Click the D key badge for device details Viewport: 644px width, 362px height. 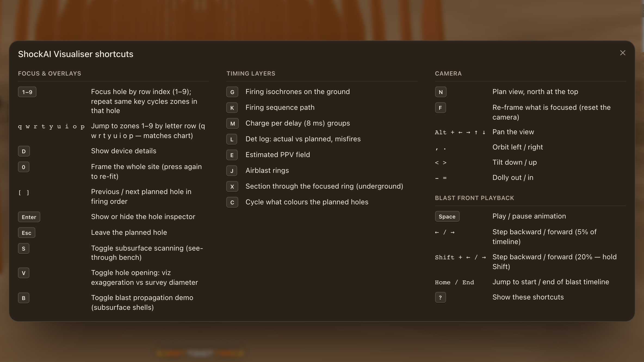coord(24,151)
